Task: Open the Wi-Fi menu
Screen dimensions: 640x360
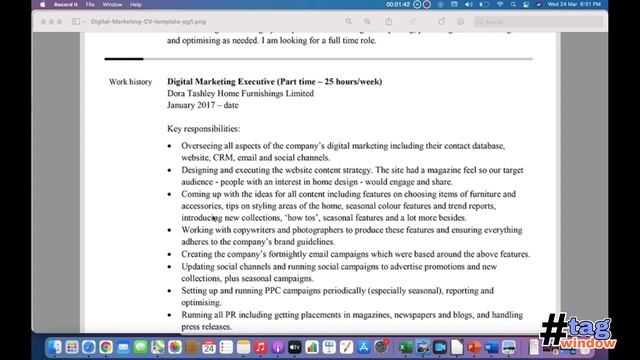Action: [x=500, y=4]
